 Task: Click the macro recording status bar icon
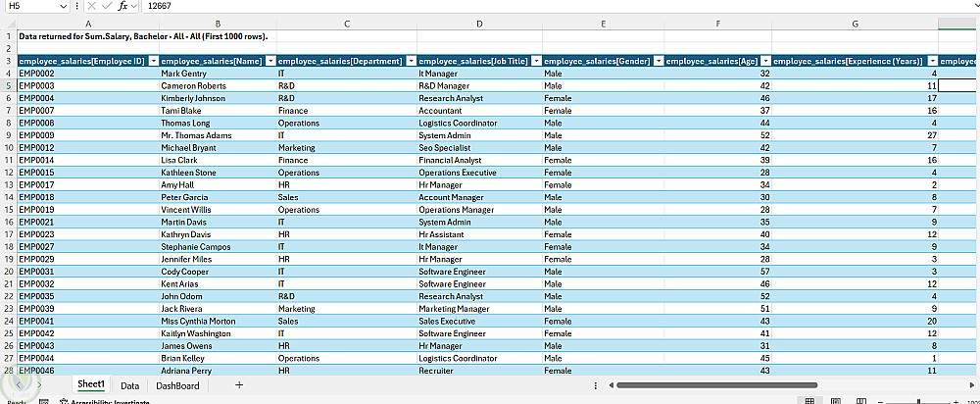pyautogui.click(x=44, y=401)
